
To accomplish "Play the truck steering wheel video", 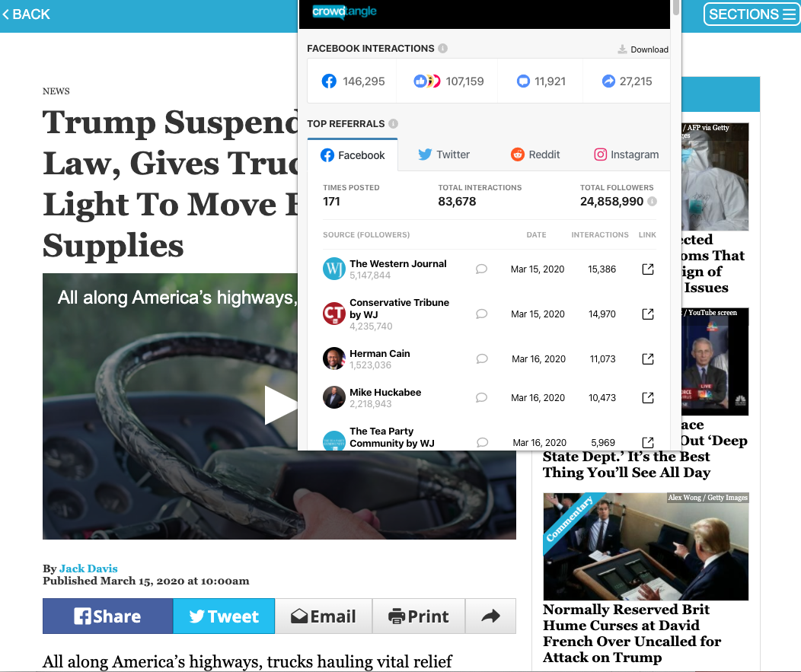I will click(x=279, y=406).
